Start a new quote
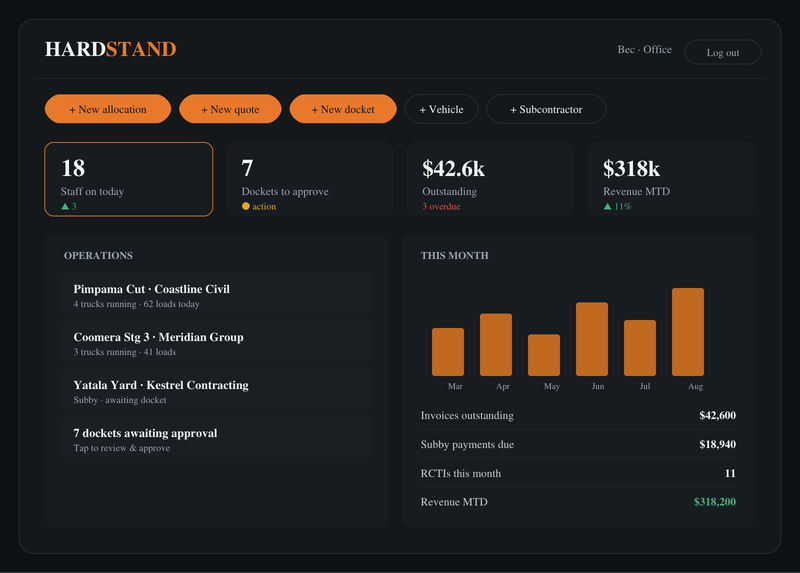The height and width of the screenshot is (573, 800). tap(230, 109)
